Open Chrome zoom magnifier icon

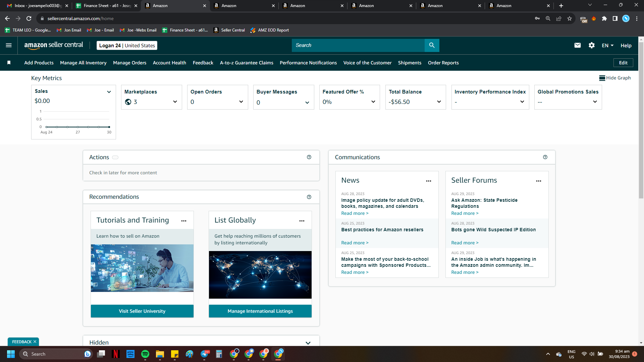pos(548,18)
